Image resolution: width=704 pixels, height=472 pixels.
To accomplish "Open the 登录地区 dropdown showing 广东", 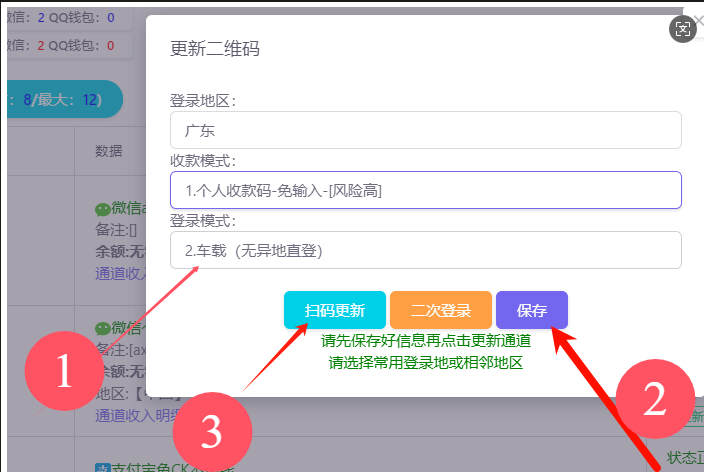I will click(x=426, y=130).
